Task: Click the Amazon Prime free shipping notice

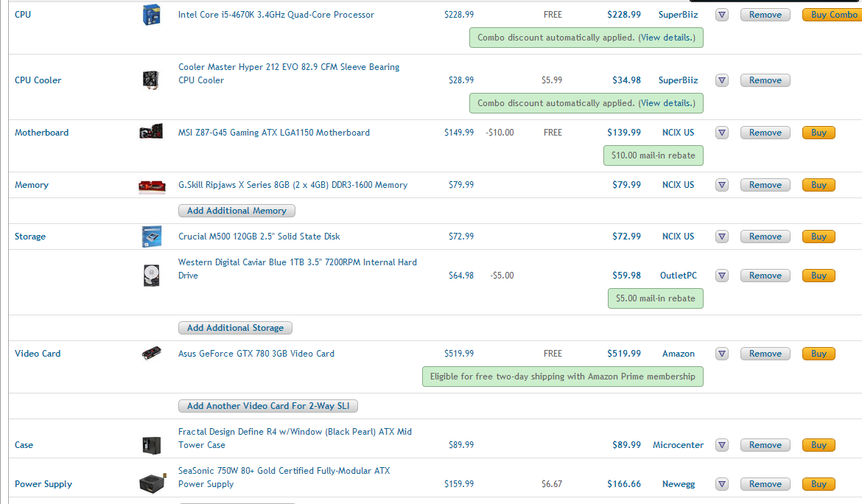Action: [x=562, y=377]
